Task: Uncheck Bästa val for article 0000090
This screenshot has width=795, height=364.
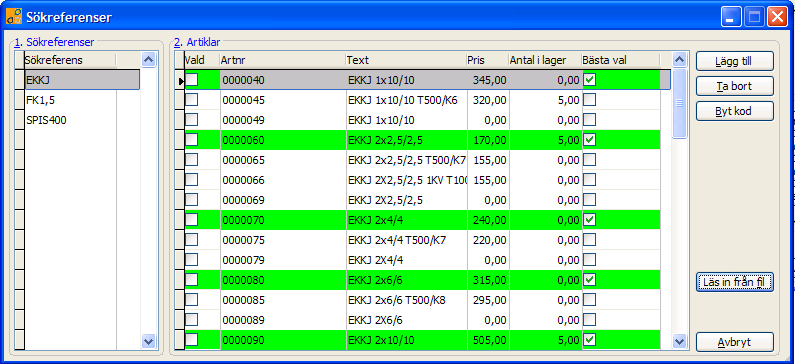Action: pos(590,339)
